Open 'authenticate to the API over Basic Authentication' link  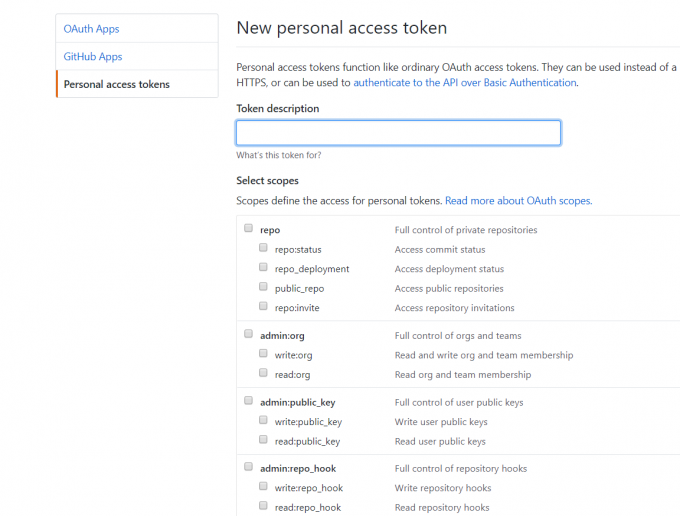click(x=465, y=82)
